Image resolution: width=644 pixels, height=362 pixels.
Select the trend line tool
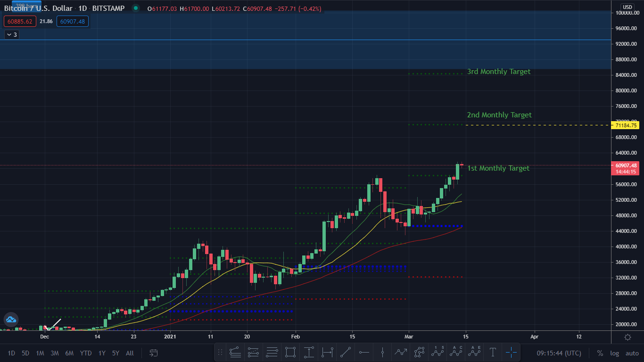click(346, 352)
